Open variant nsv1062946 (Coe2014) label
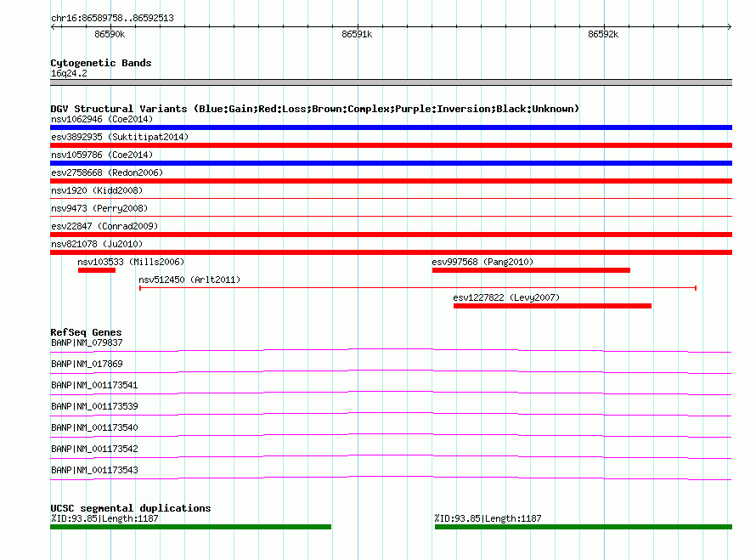This screenshot has height=560, width=756. pyautogui.click(x=102, y=119)
